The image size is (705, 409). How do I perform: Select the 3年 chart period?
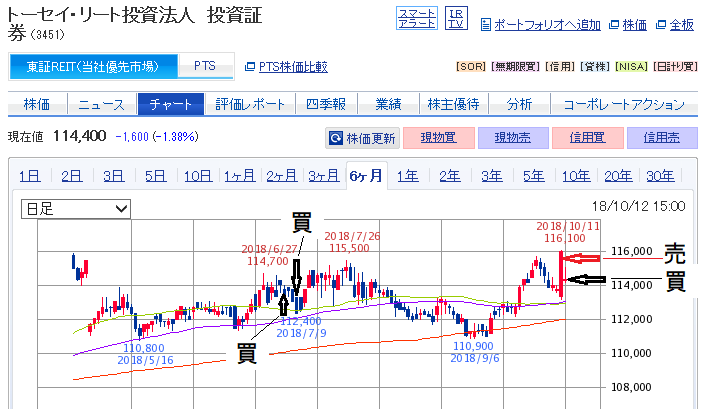coord(492,176)
